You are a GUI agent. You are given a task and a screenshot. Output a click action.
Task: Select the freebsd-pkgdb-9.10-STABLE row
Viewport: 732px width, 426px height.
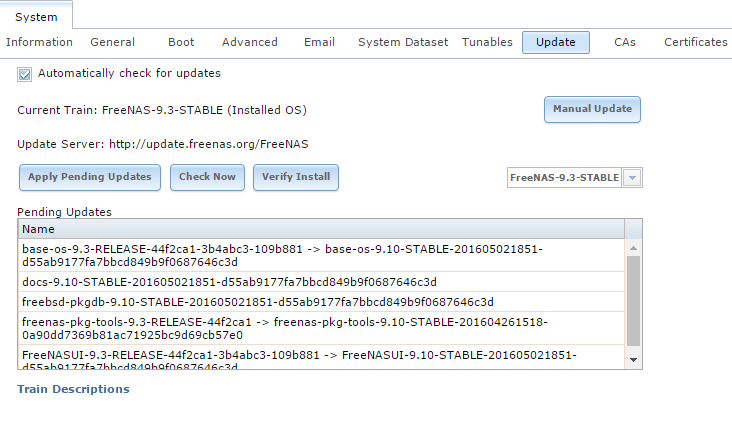click(x=321, y=302)
